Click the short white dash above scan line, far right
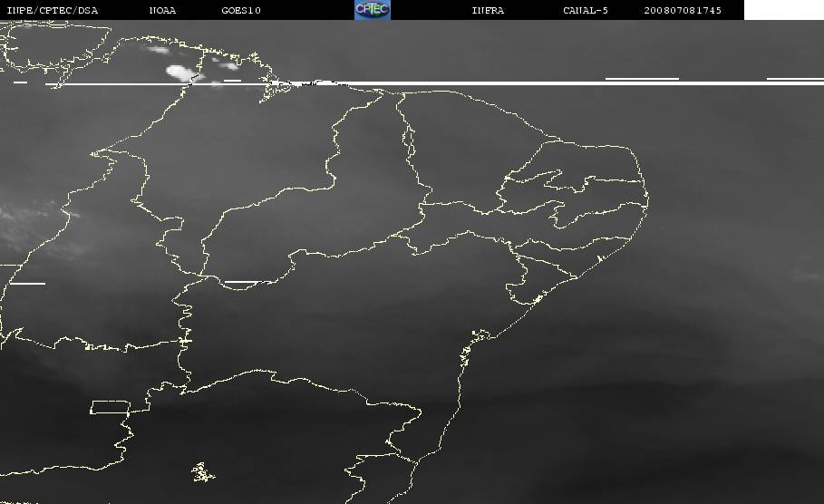Image resolution: width=824 pixels, height=504 pixels. pyautogui.click(x=794, y=79)
